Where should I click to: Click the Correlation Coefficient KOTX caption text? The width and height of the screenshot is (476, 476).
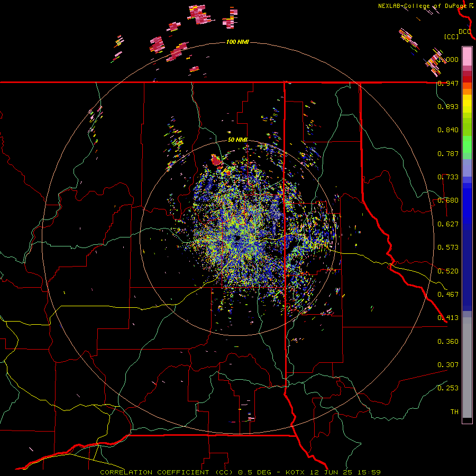click(241, 472)
